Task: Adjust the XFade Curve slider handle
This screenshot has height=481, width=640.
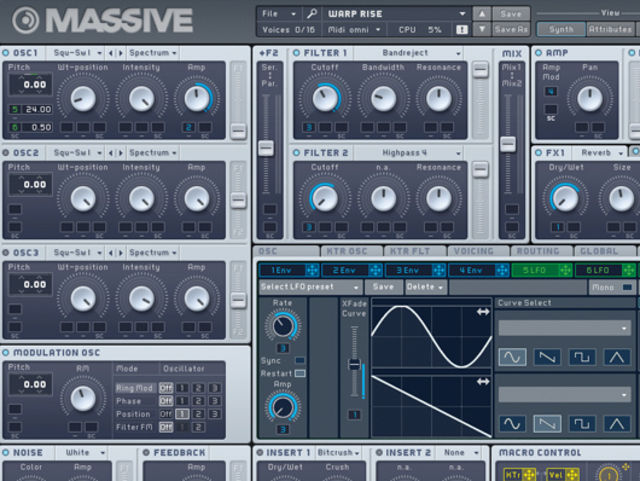Action: tap(355, 364)
